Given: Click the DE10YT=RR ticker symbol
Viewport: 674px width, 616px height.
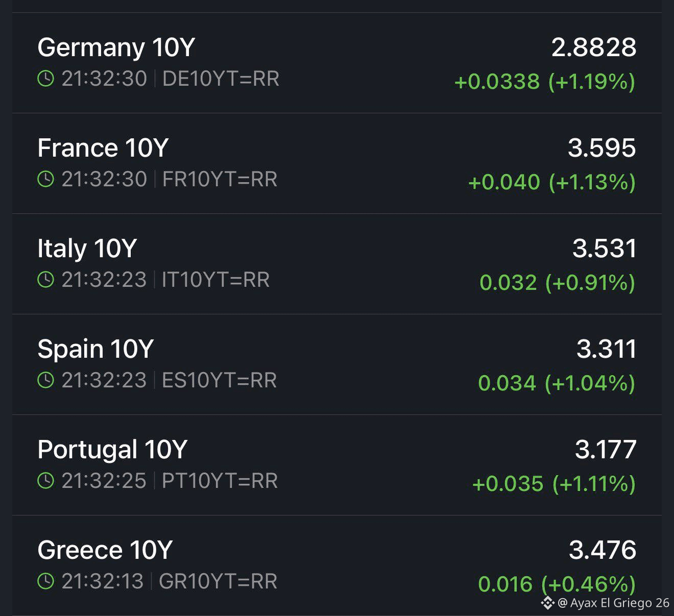Looking at the screenshot, I should point(221,79).
